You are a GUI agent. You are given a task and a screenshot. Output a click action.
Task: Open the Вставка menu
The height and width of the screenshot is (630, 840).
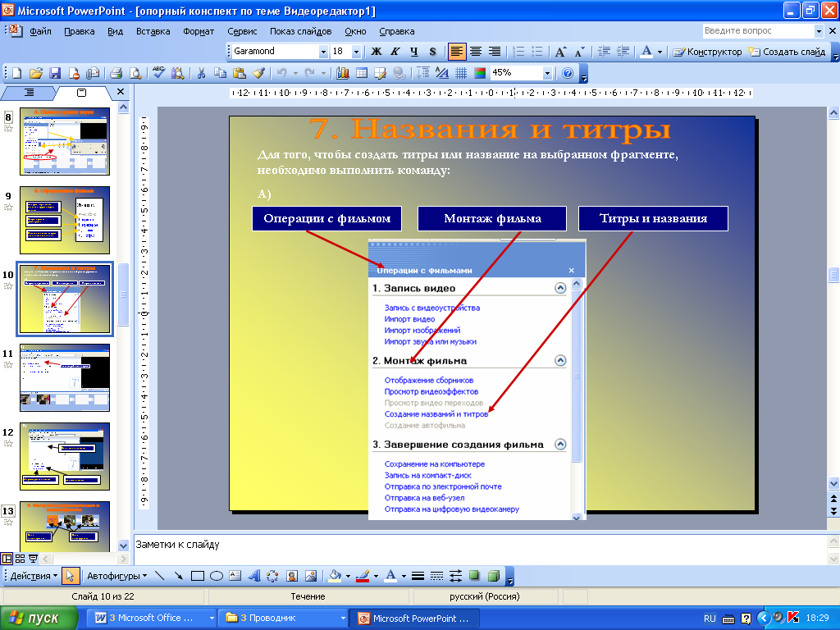pyautogui.click(x=153, y=31)
